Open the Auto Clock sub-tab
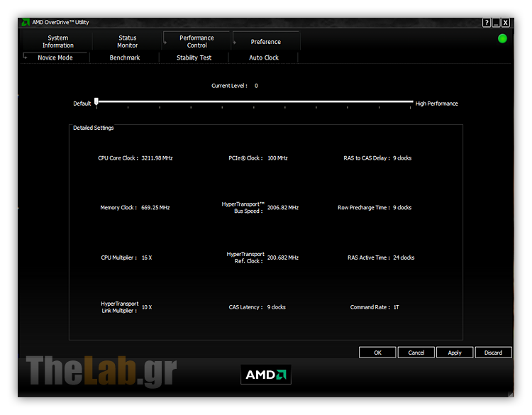This screenshot has width=532, height=415. pos(264,57)
